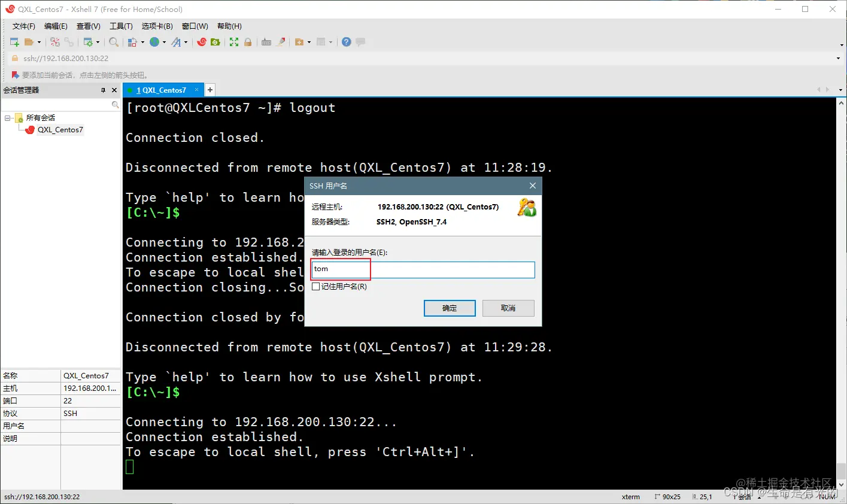Click the globe encoding icon
847x504 pixels.
click(x=154, y=42)
